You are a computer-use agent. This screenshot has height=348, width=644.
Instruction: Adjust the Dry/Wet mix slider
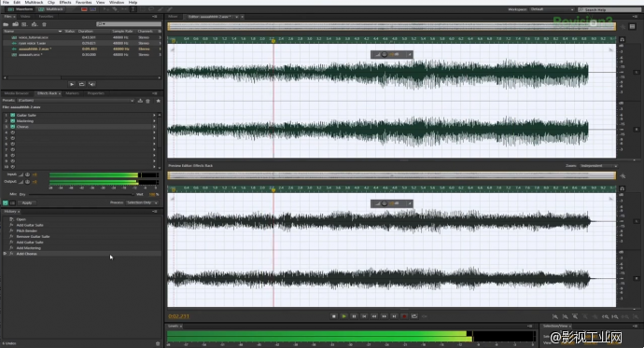point(80,194)
